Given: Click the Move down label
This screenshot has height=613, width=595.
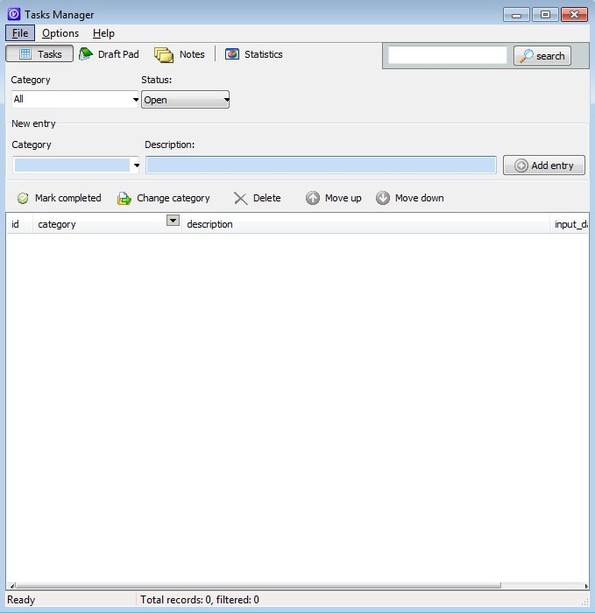Looking at the screenshot, I should [x=419, y=198].
